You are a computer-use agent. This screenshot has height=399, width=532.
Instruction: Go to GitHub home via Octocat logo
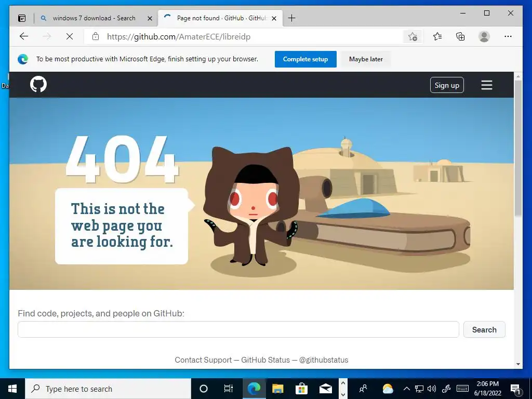coord(38,84)
